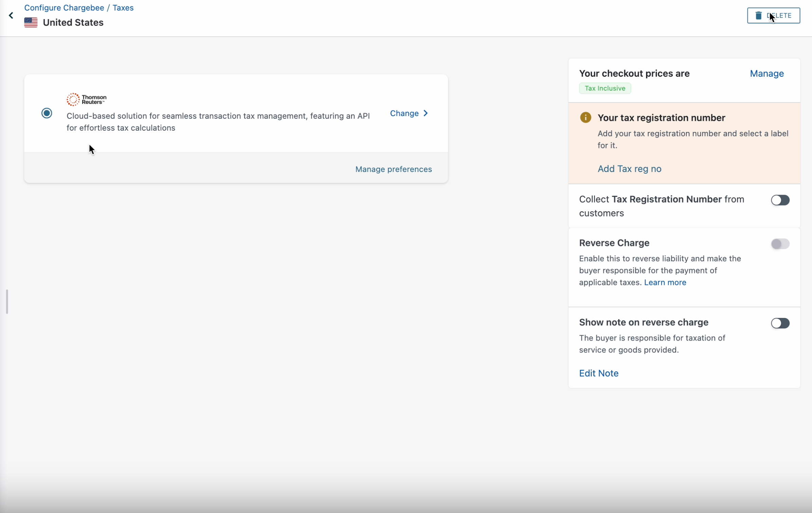Screen dimensions: 812x513
Task: Click the tax registration info icon
Action: (586, 118)
